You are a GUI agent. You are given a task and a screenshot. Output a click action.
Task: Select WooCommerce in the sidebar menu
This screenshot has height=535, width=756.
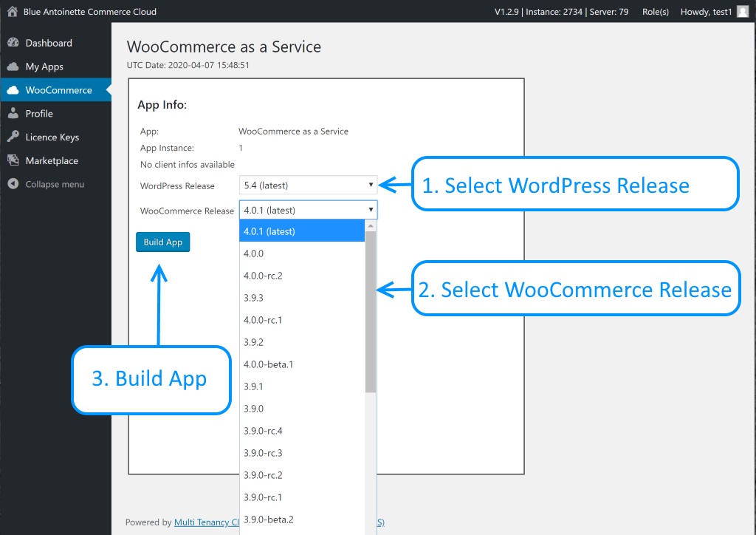pos(55,90)
